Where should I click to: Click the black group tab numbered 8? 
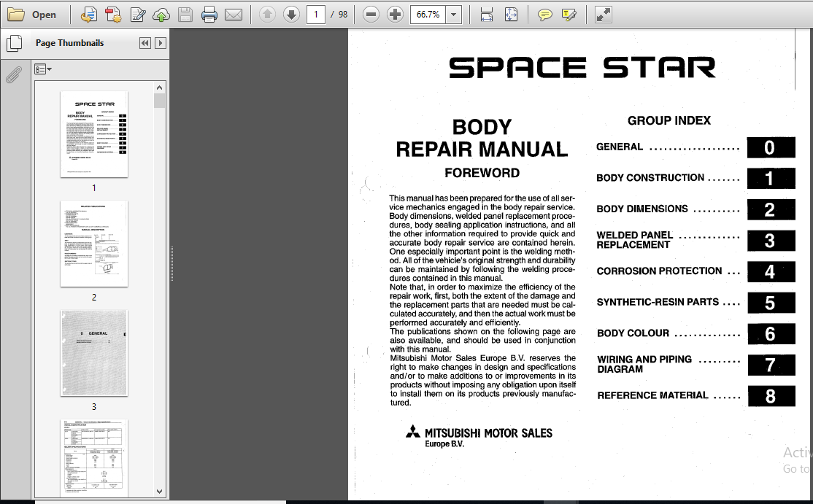(771, 396)
